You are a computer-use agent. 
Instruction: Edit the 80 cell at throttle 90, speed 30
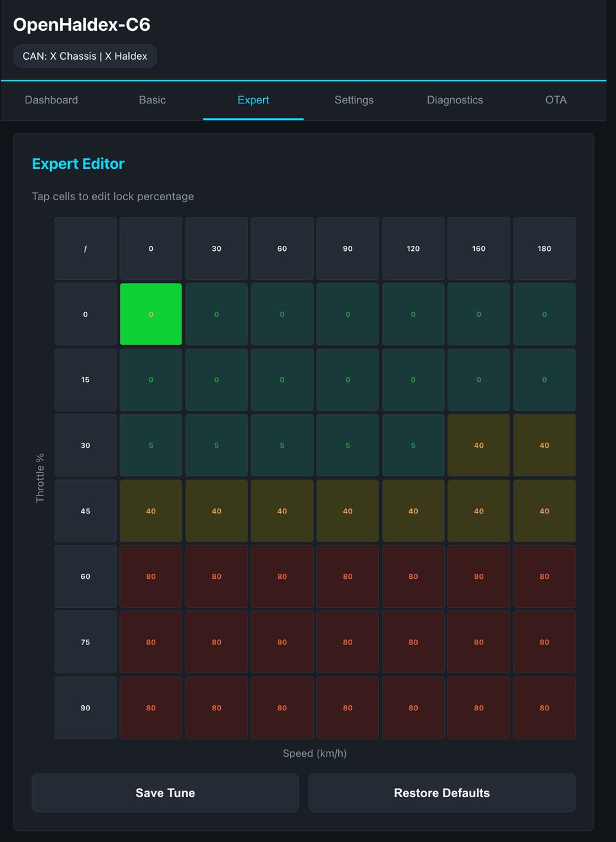pyautogui.click(x=216, y=707)
